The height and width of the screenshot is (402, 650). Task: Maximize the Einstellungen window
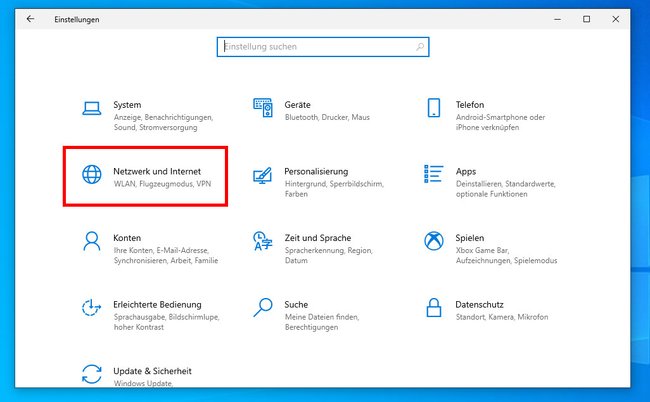click(x=587, y=19)
